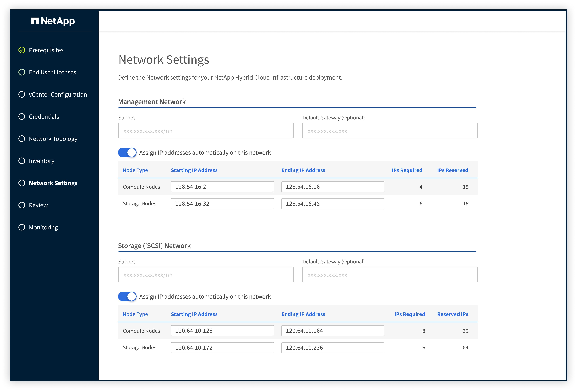This screenshot has width=580, height=392.
Task: Disable automatic IP assignment for Storage iSCSI Network
Action: tap(127, 297)
